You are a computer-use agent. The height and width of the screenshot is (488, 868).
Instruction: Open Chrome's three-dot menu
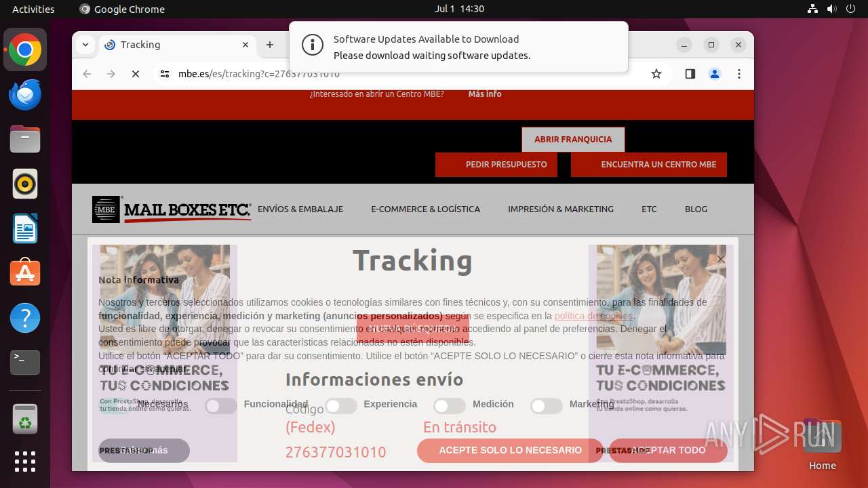[739, 74]
